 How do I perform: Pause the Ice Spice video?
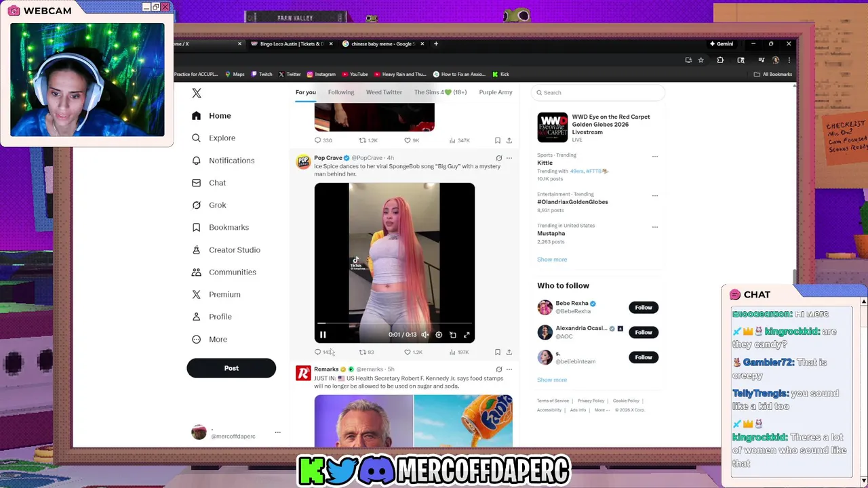323,335
